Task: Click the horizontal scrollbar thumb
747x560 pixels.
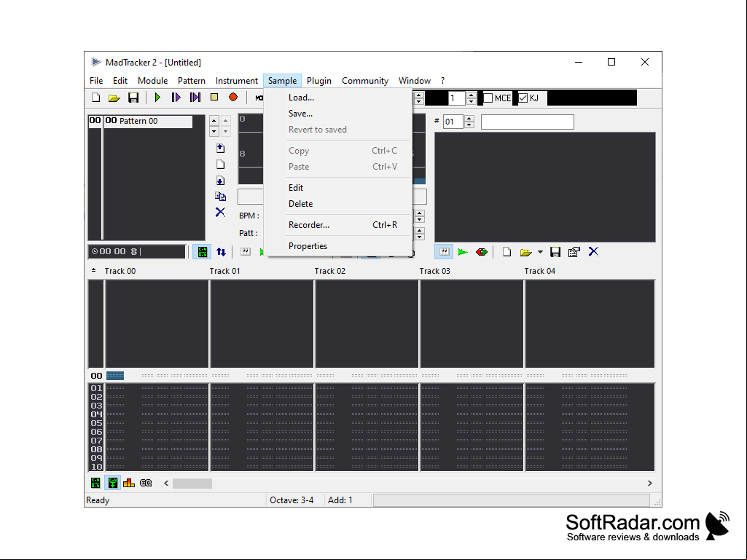Action: pos(192,484)
